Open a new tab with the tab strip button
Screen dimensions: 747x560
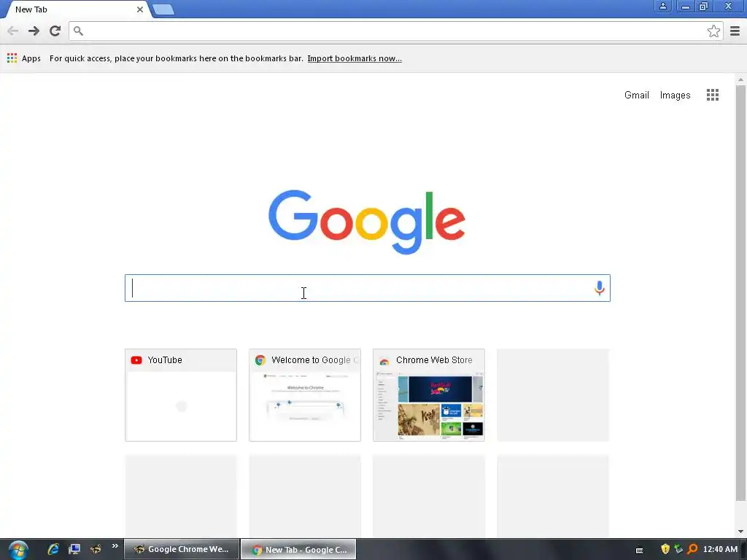click(163, 9)
